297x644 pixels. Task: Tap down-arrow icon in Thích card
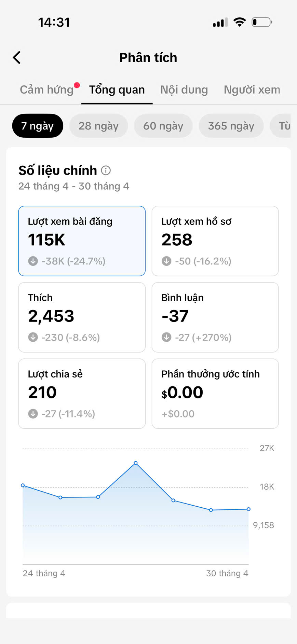[33, 337]
